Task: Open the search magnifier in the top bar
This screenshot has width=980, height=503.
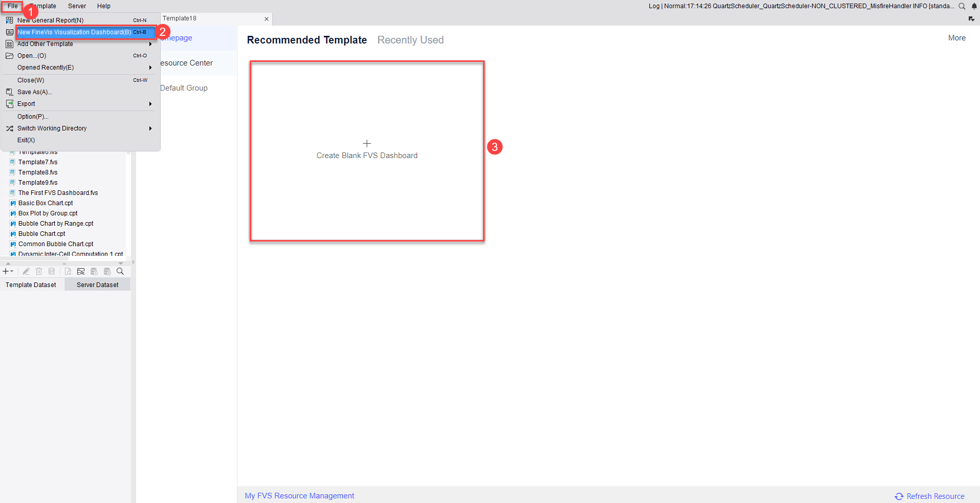Action: point(963,7)
